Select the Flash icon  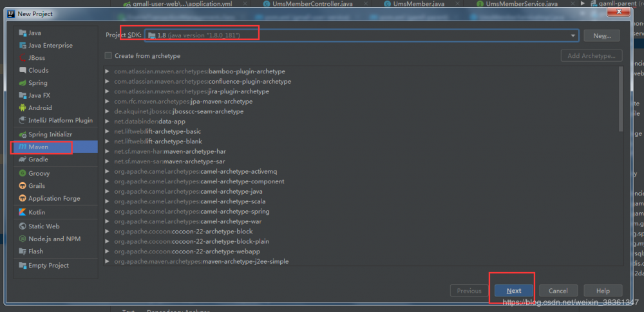(22, 252)
